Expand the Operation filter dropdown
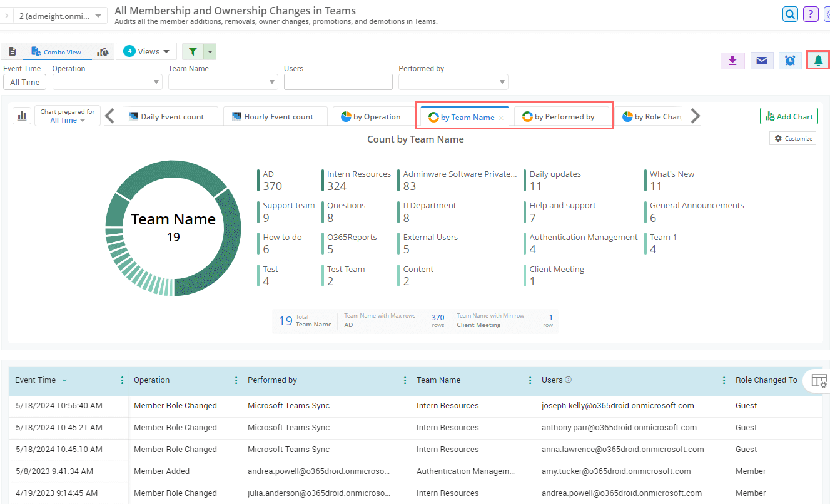830x504 pixels. pyautogui.click(x=107, y=82)
